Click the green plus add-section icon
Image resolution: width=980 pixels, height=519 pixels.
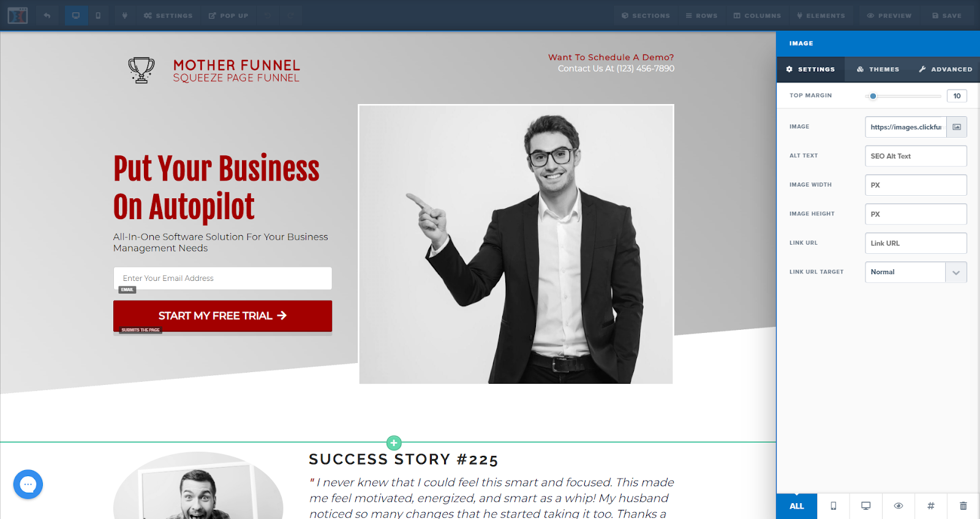394,442
